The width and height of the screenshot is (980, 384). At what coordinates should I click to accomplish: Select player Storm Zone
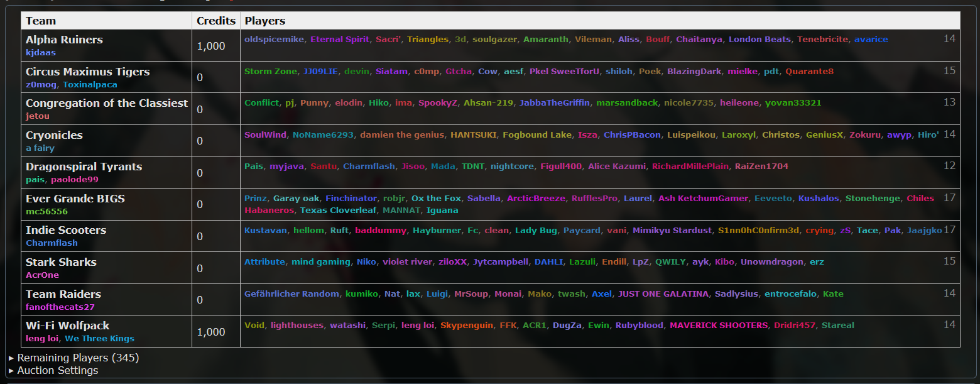pos(270,72)
